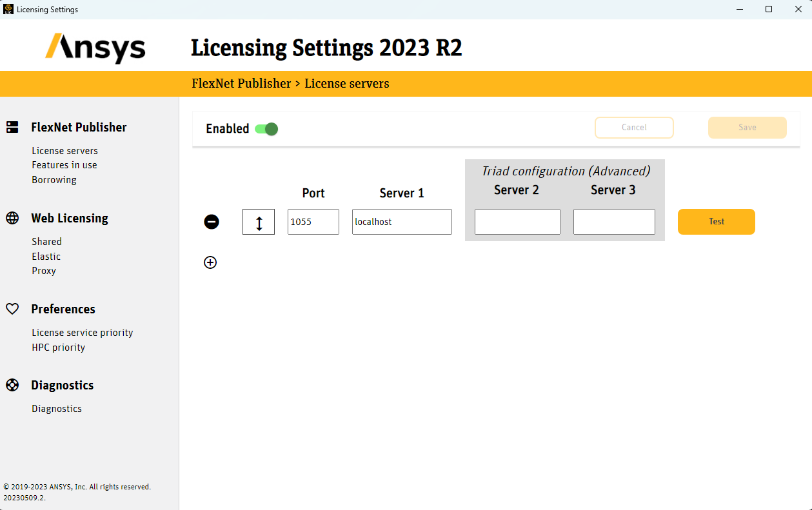Image resolution: width=812 pixels, height=510 pixels.
Task: Open the Elastic licensing settings
Action: (46, 256)
